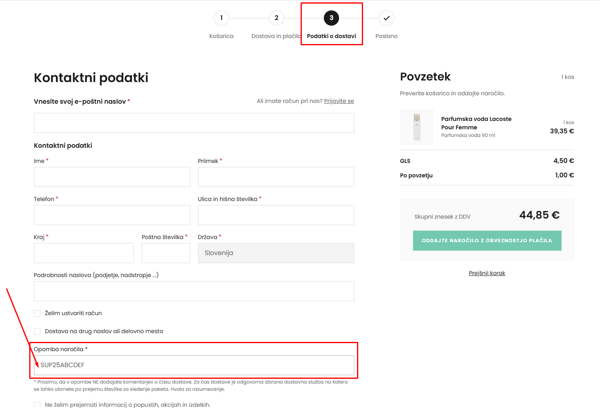The image size is (600, 408).
Task: Check Dostava na drug naslov option
Action: point(37,331)
